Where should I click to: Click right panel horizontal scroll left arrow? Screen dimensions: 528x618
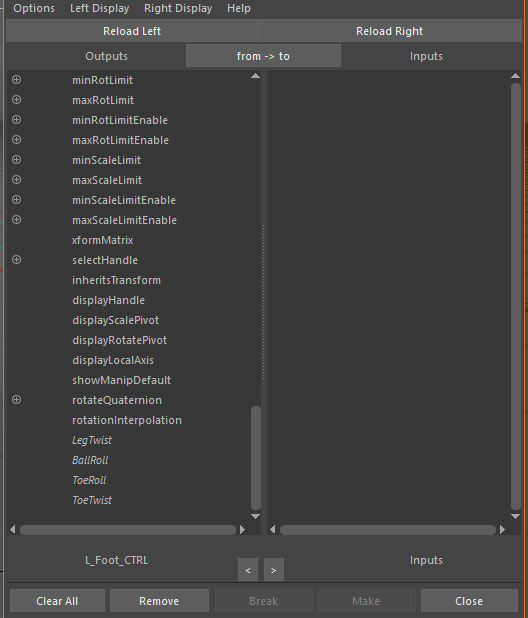coord(273,530)
